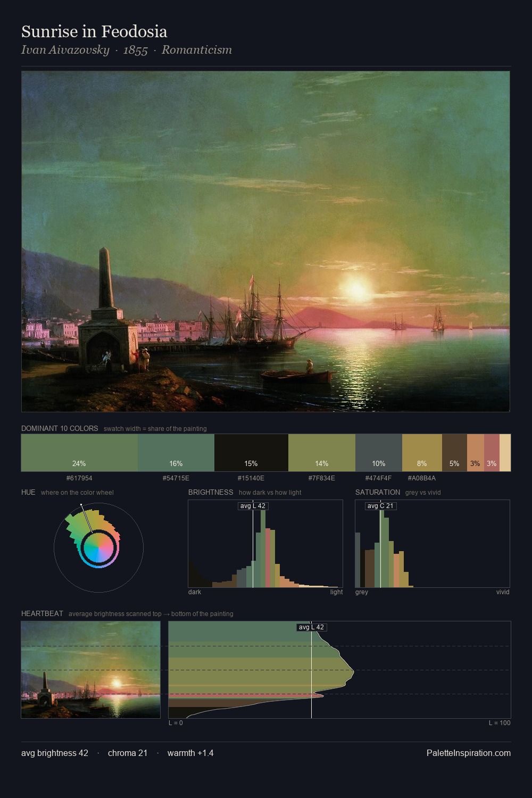Click the Romanticism style label

pyautogui.click(x=197, y=50)
